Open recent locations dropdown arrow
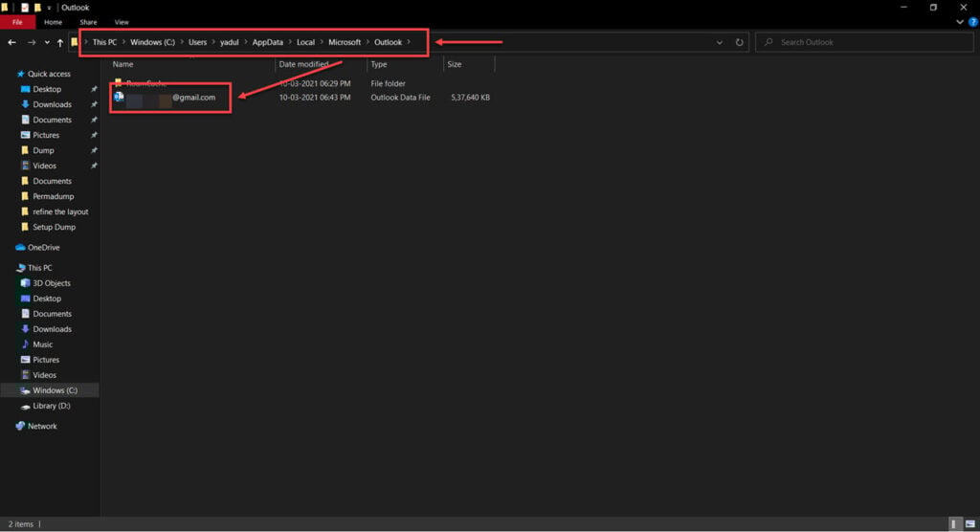 pos(47,42)
